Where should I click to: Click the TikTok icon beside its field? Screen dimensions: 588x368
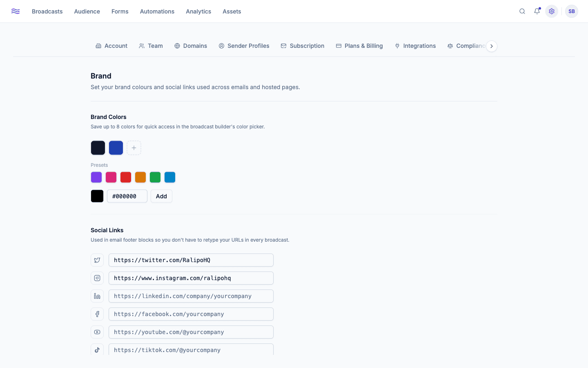(x=97, y=350)
